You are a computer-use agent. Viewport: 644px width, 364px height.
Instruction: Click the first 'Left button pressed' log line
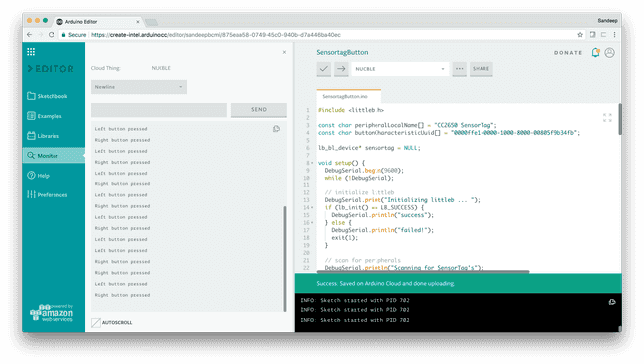click(x=121, y=129)
